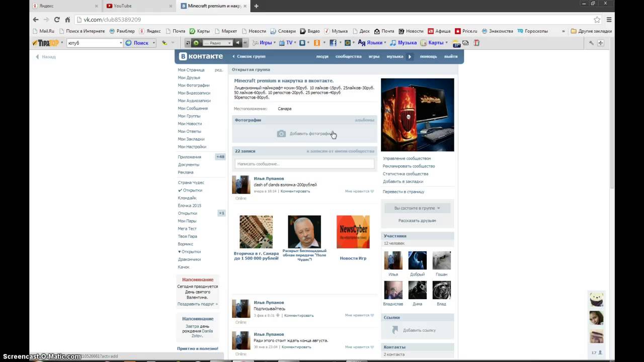This screenshot has height=362, width=644.
Task: Click the Facebook icon in toolbar
Action: tap(333, 43)
